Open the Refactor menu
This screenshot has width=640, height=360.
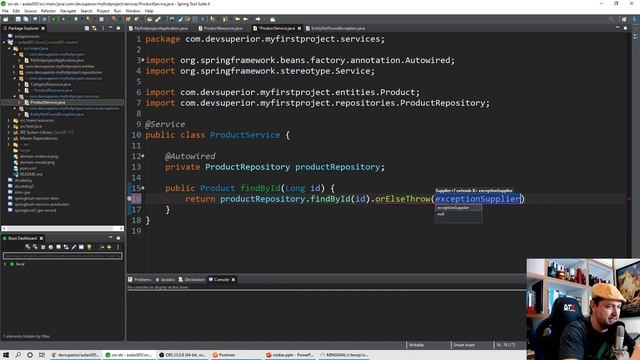click(x=48, y=11)
